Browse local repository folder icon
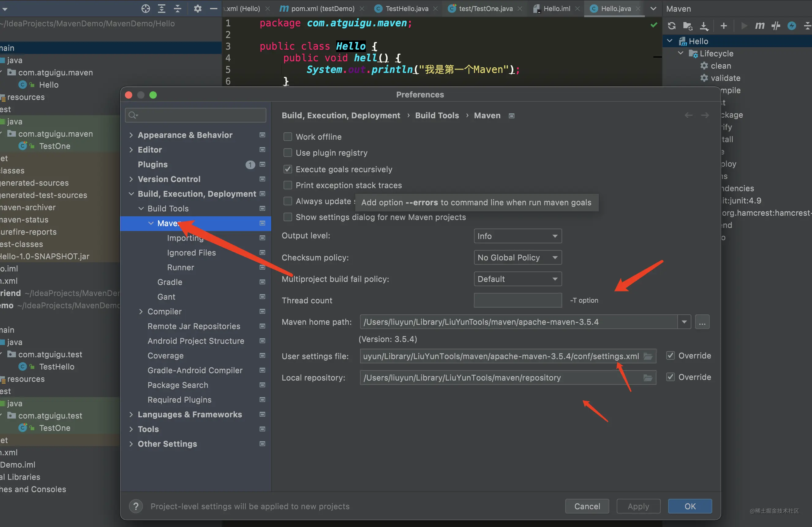 click(648, 377)
